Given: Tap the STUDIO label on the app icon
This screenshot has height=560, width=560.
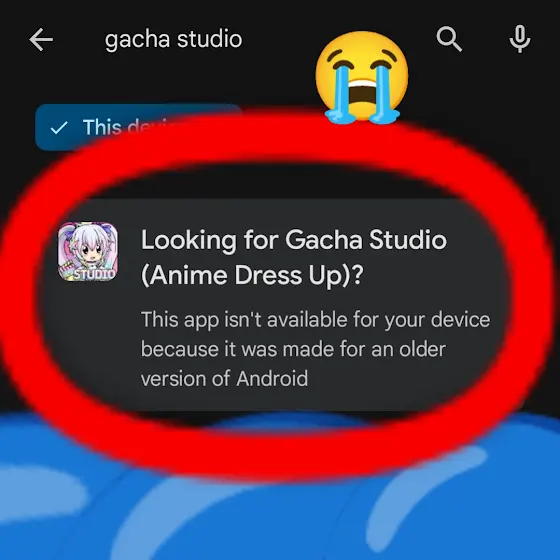Looking at the screenshot, I should coord(95,274).
